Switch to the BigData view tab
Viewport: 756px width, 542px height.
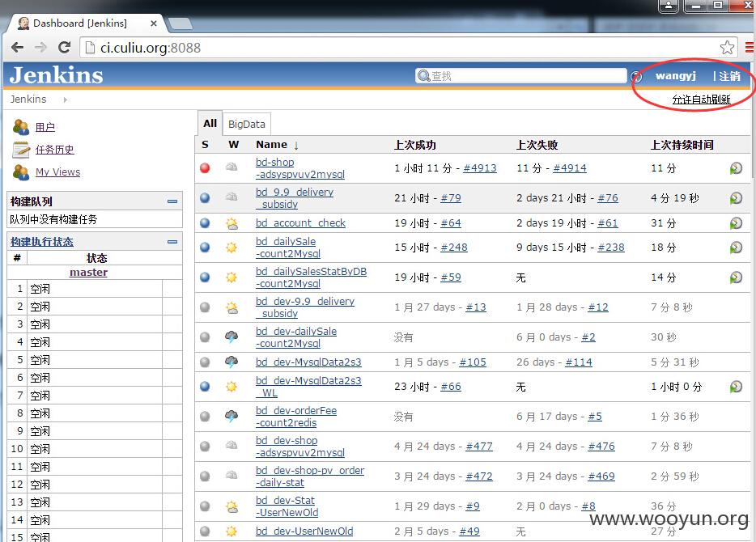tap(246, 125)
